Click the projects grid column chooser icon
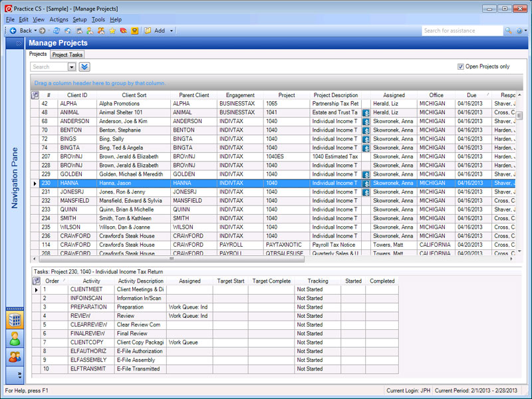Screen dimensions: 532x399 click(x=35, y=95)
